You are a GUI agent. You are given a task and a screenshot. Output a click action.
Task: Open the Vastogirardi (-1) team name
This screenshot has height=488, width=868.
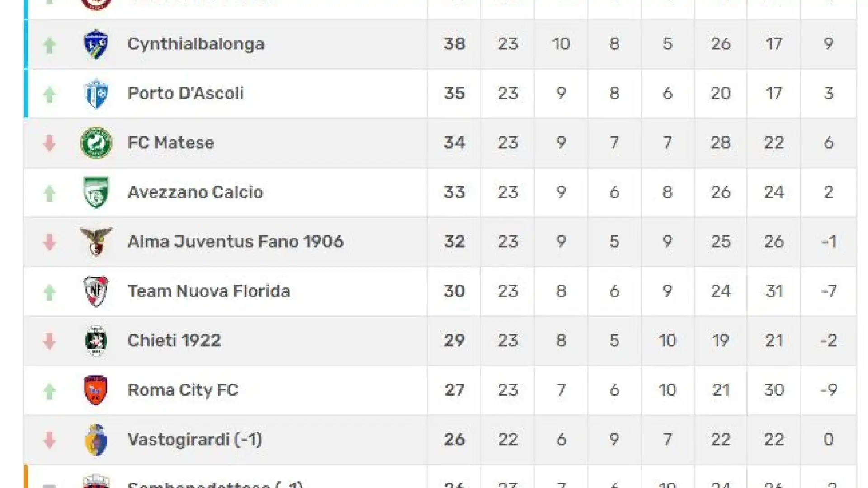click(x=195, y=440)
